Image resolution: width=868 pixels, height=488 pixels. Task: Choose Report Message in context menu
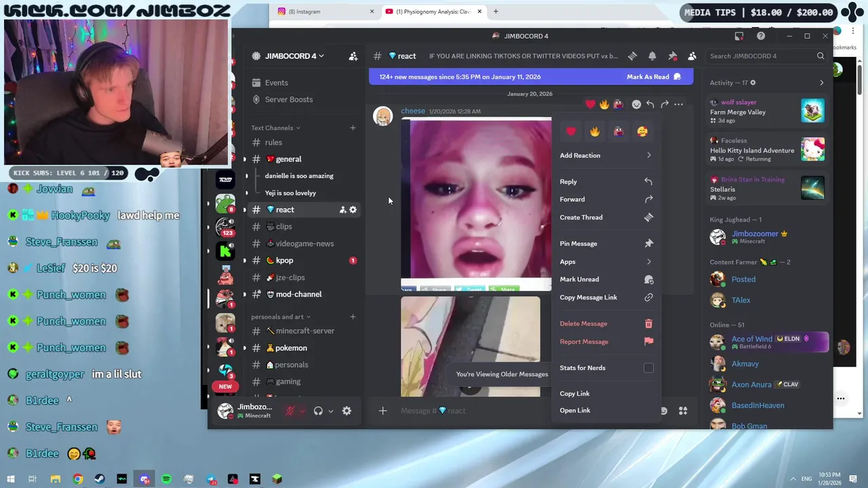pyautogui.click(x=606, y=342)
